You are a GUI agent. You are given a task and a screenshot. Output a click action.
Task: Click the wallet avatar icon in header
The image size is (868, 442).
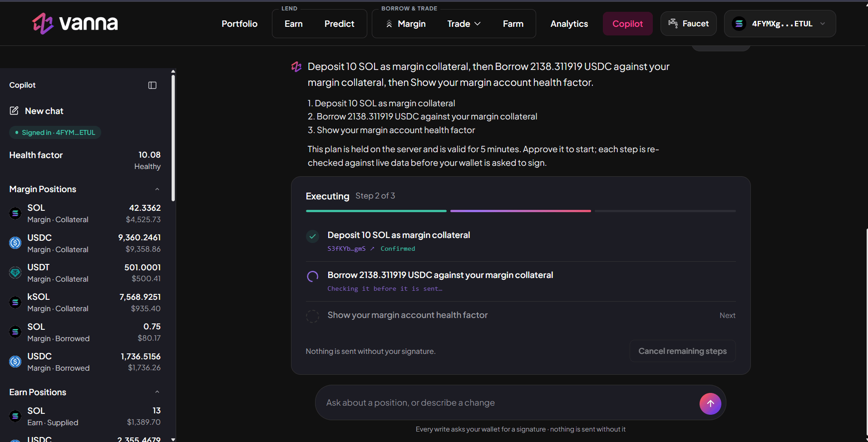(739, 24)
